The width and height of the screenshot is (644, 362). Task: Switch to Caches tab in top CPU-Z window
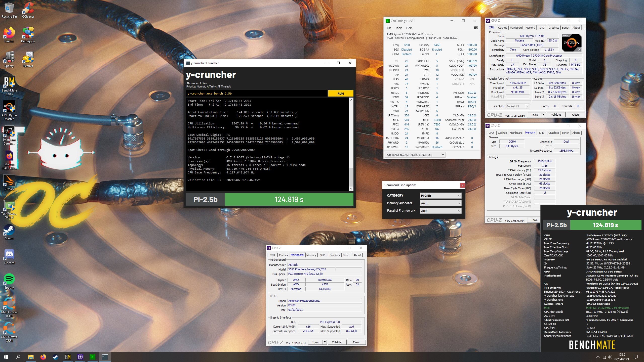pos(502,28)
